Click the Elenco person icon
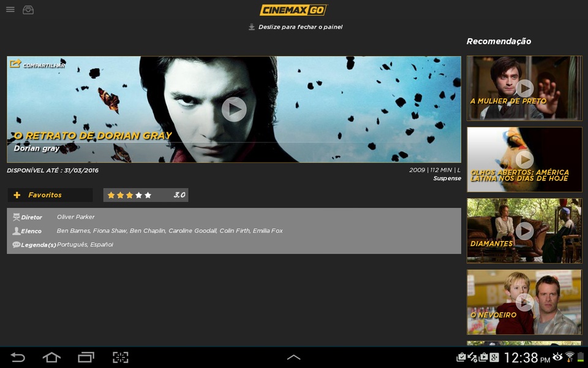This screenshot has width=588, height=368. tap(16, 231)
